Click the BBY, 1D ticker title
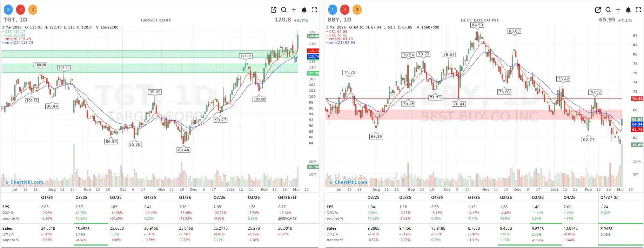This screenshot has height=248, width=644. coord(340,20)
